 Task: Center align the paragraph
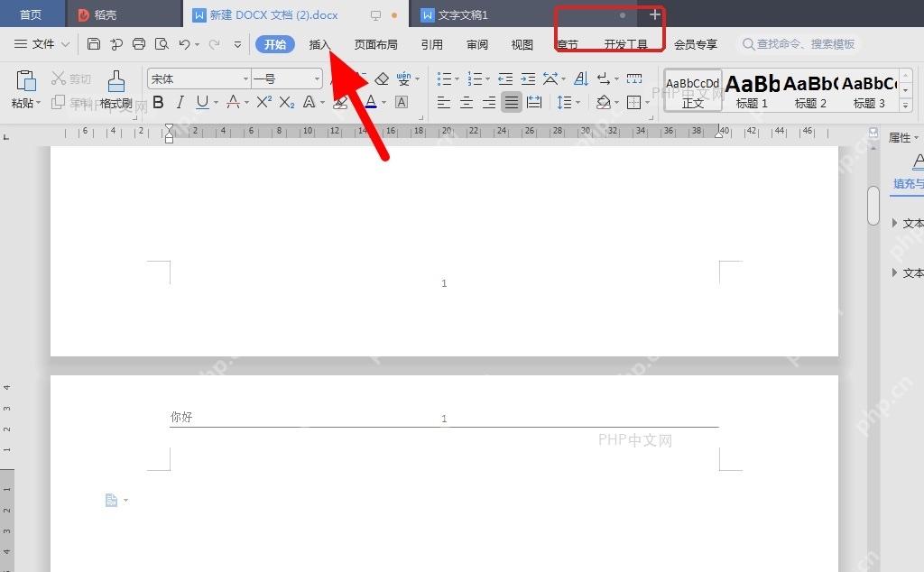(x=467, y=103)
